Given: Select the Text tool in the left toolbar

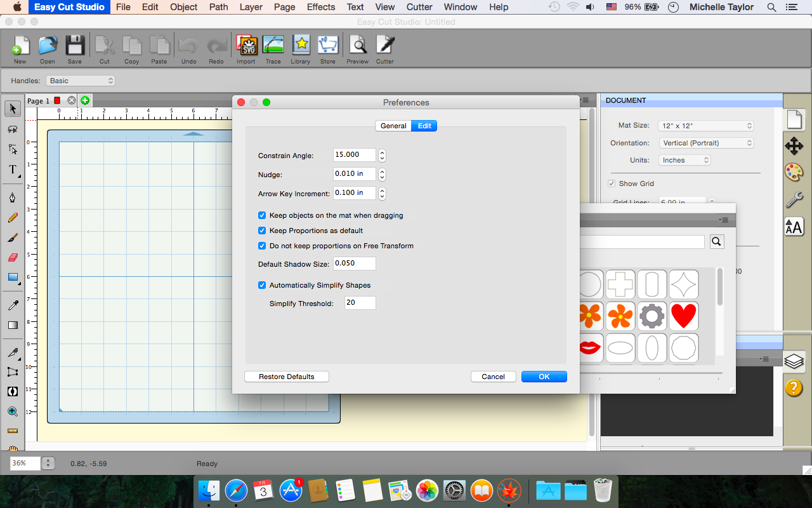Looking at the screenshot, I should point(12,170).
